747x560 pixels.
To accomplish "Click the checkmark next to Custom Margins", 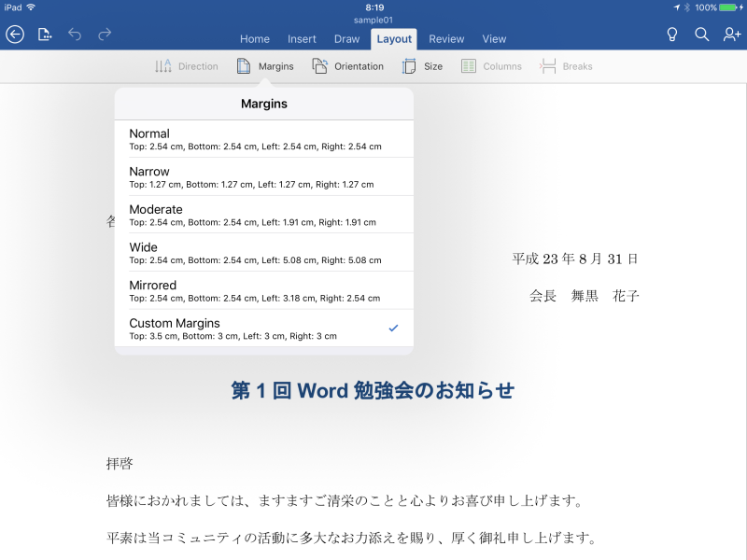I will (x=393, y=329).
